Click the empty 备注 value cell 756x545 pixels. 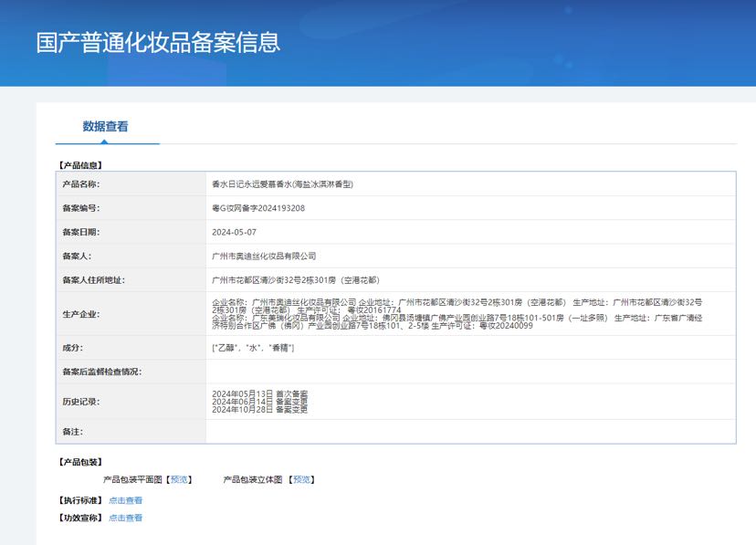(470, 431)
